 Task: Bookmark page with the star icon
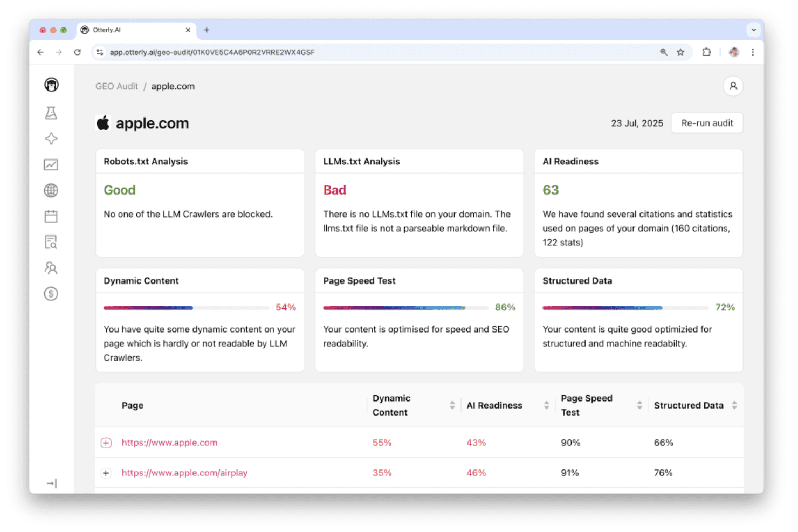[x=680, y=52]
